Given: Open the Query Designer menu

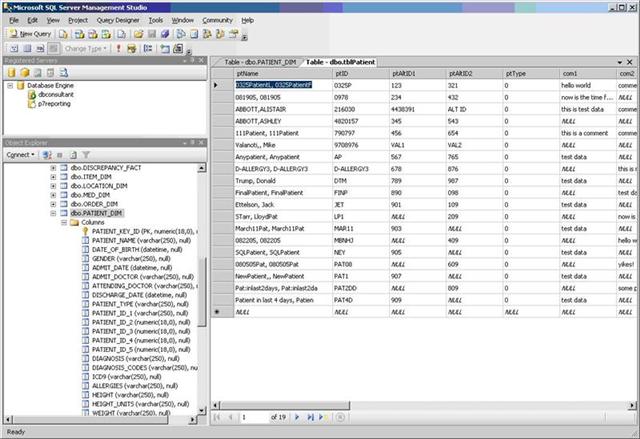Looking at the screenshot, I should (118, 20).
